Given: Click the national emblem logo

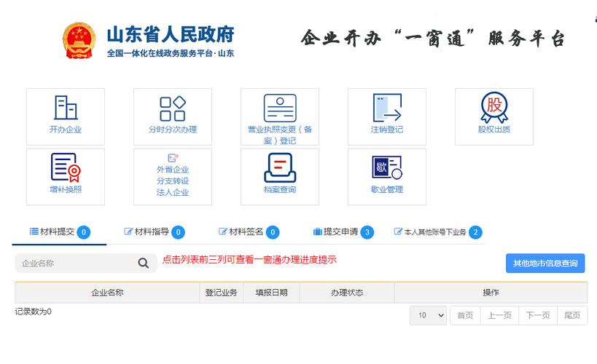Looking at the screenshot, I should [79, 41].
